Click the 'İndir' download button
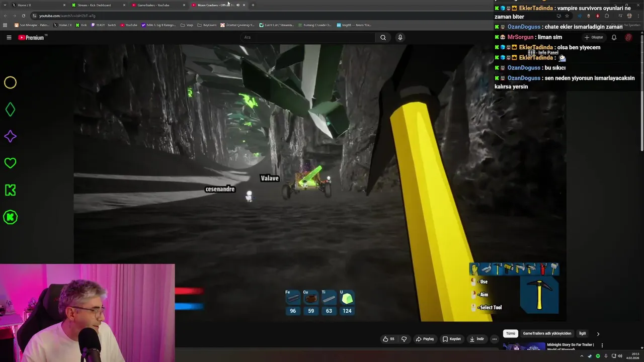 pos(476,339)
